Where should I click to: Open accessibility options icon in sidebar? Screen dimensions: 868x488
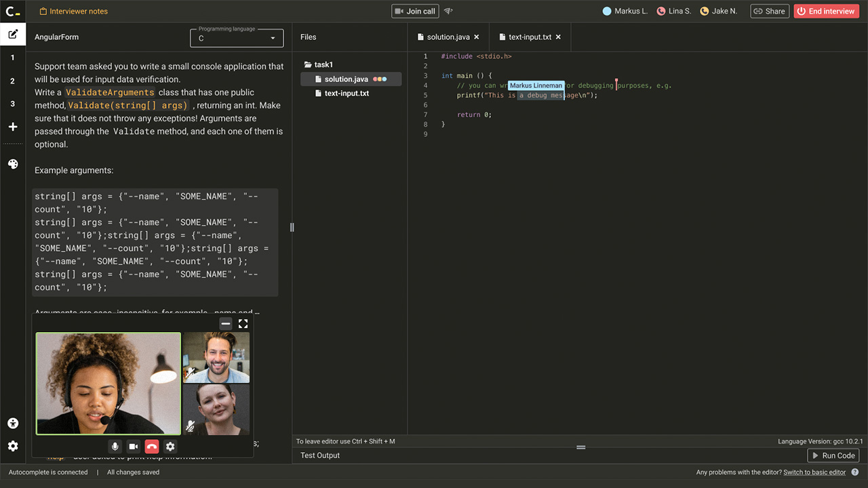coord(13,424)
